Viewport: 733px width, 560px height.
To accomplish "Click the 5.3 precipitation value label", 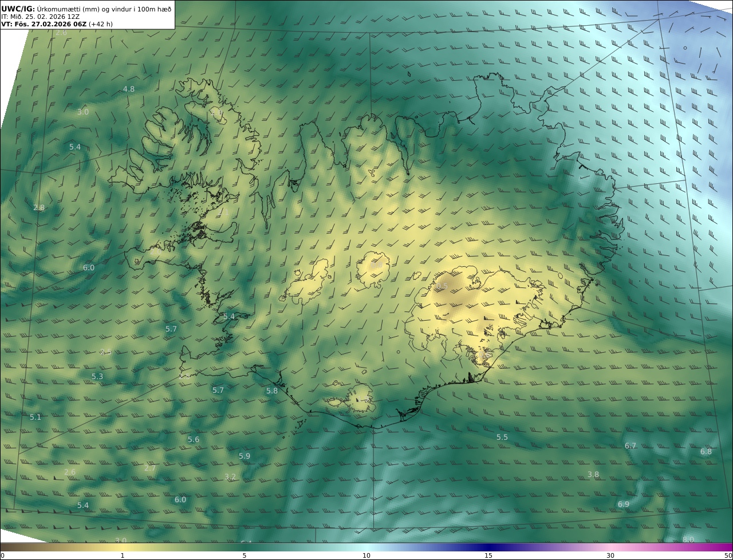I will (x=97, y=376).
